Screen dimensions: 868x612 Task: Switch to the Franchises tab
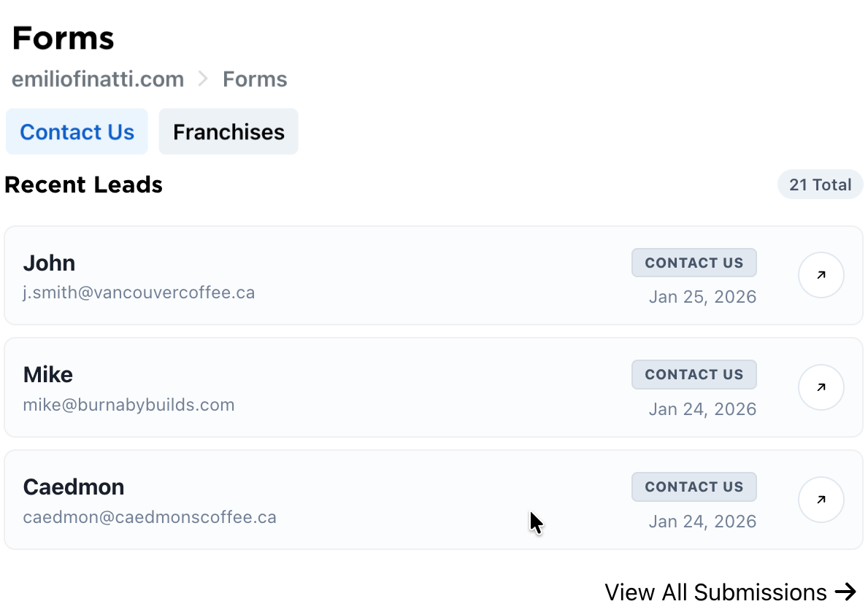click(228, 132)
